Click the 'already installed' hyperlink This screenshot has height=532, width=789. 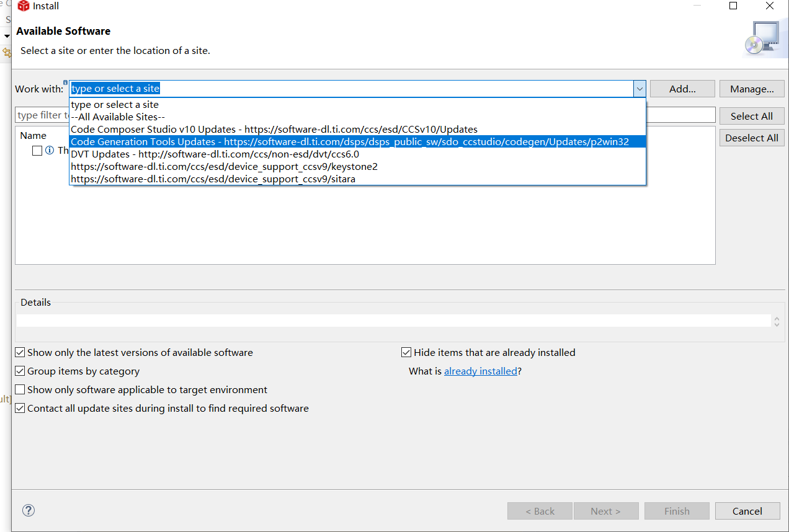[x=481, y=371]
